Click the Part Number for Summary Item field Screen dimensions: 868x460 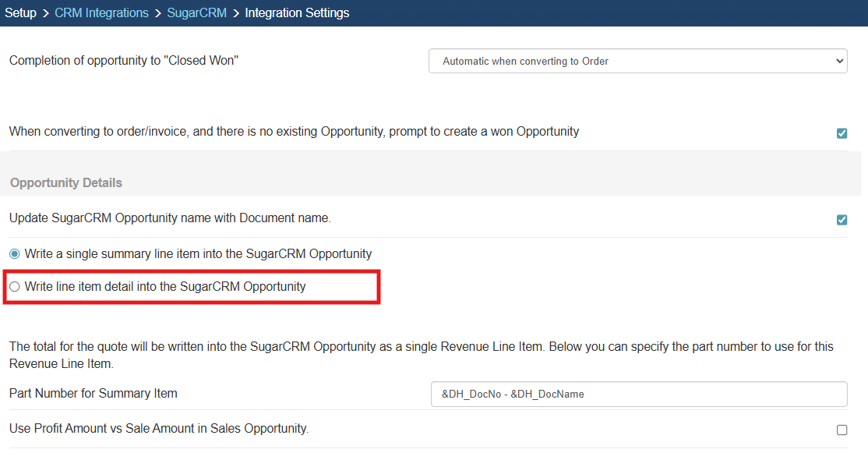click(x=637, y=394)
